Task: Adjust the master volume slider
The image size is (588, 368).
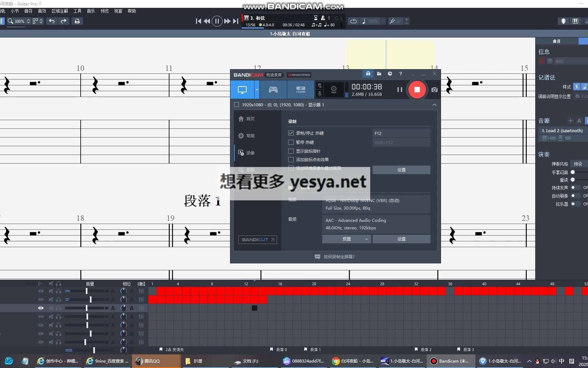Action: (94, 350)
